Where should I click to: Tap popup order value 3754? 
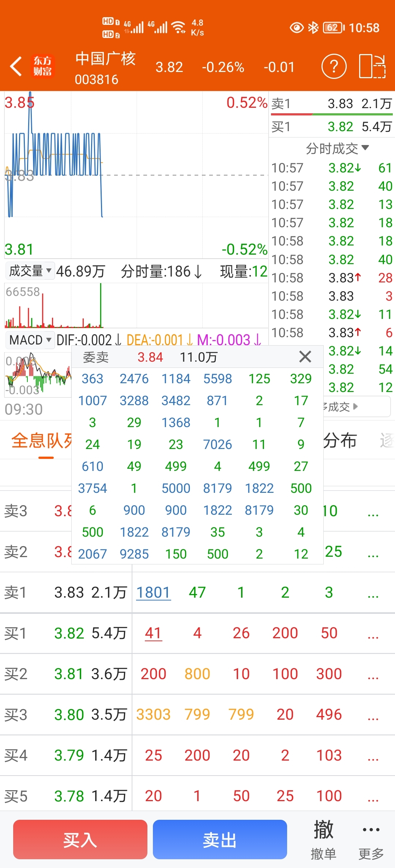(x=93, y=488)
